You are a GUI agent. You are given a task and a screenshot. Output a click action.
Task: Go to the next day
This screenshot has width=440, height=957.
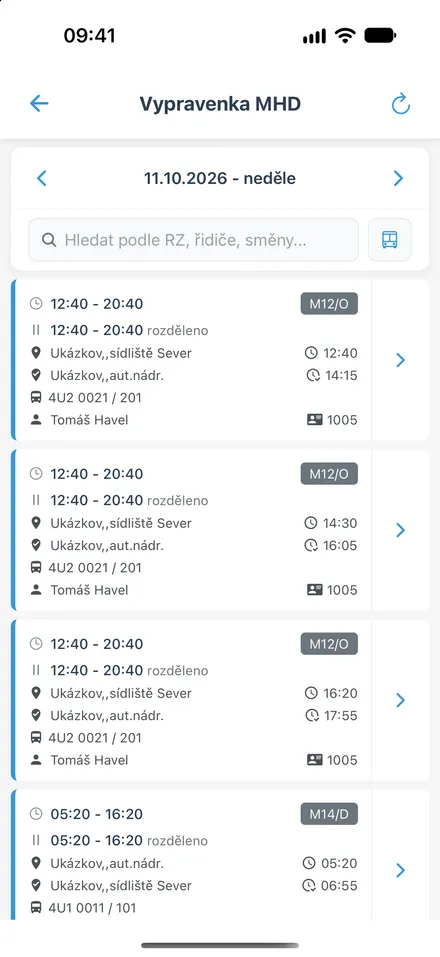click(398, 178)
